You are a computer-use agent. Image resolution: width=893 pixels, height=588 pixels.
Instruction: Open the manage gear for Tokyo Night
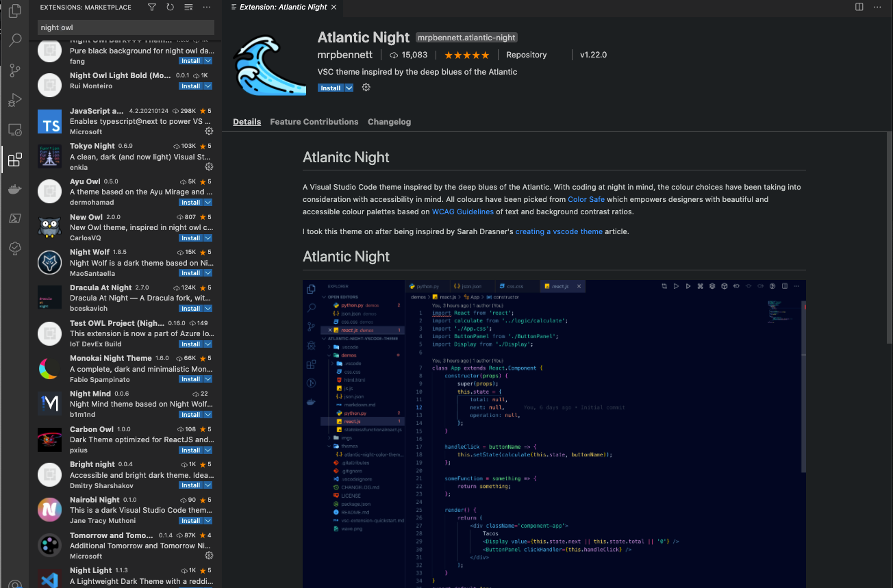pos(208,166)
